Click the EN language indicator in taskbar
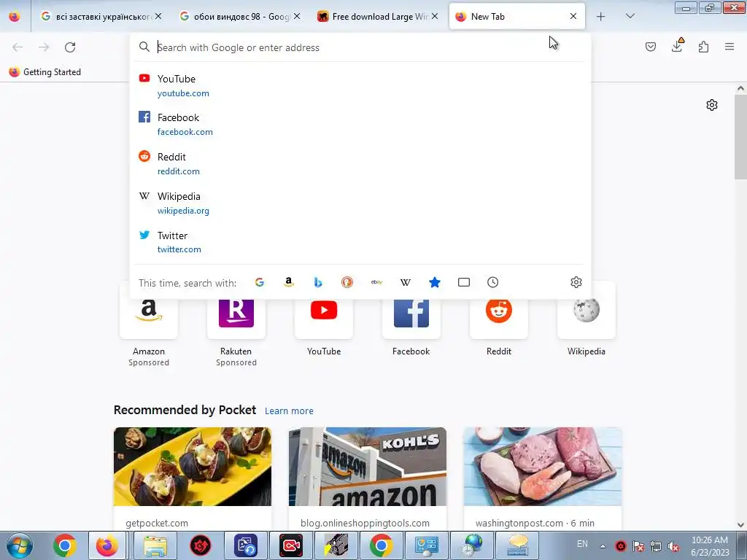Screen dimensions: 747x560 pos(582,544)
